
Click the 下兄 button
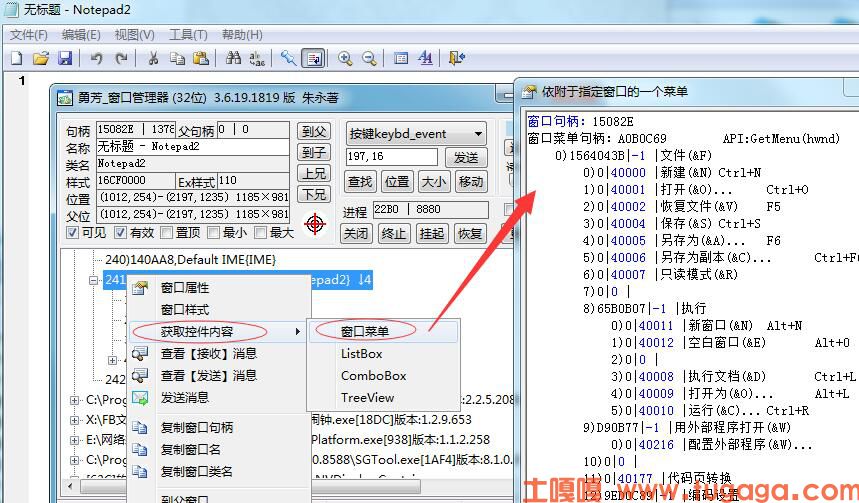point(314,195)
